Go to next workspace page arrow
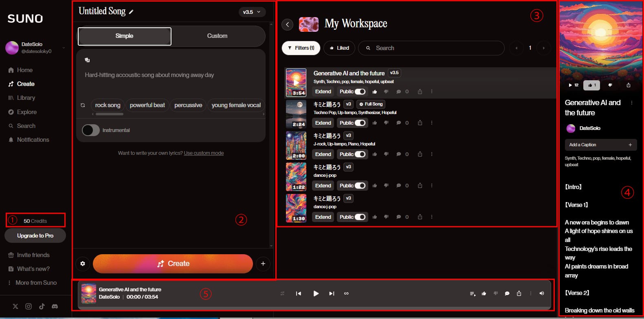Viewport: 644px width, 319px height. point(543,48)
